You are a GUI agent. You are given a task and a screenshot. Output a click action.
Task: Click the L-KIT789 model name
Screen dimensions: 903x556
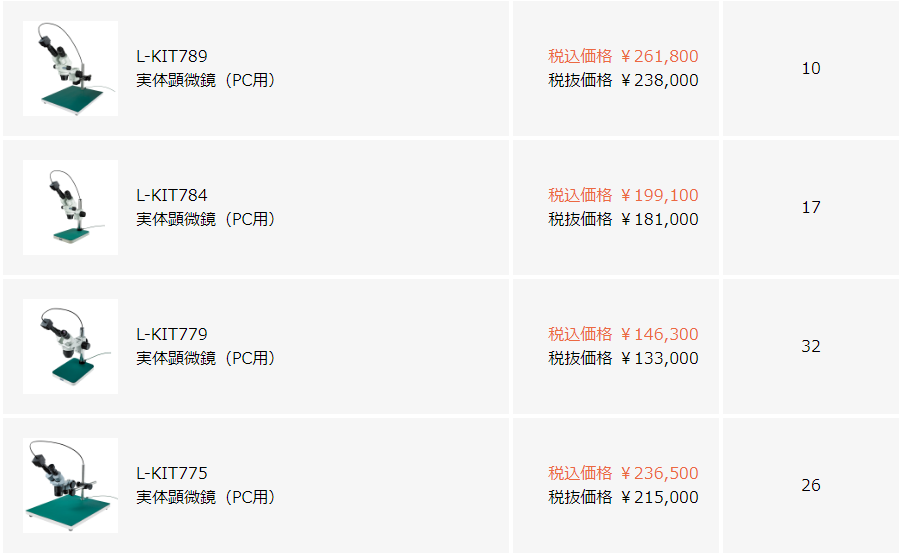[x=172, y=56]
